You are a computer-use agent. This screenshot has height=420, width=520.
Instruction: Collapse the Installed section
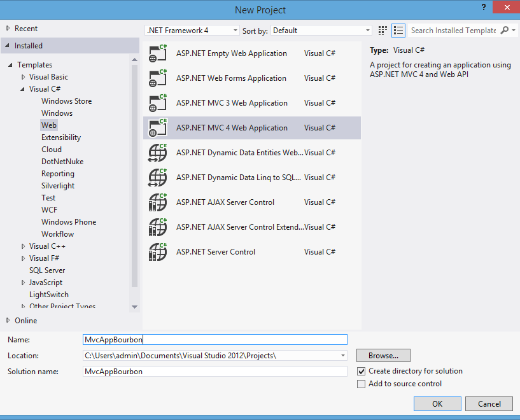8,46
